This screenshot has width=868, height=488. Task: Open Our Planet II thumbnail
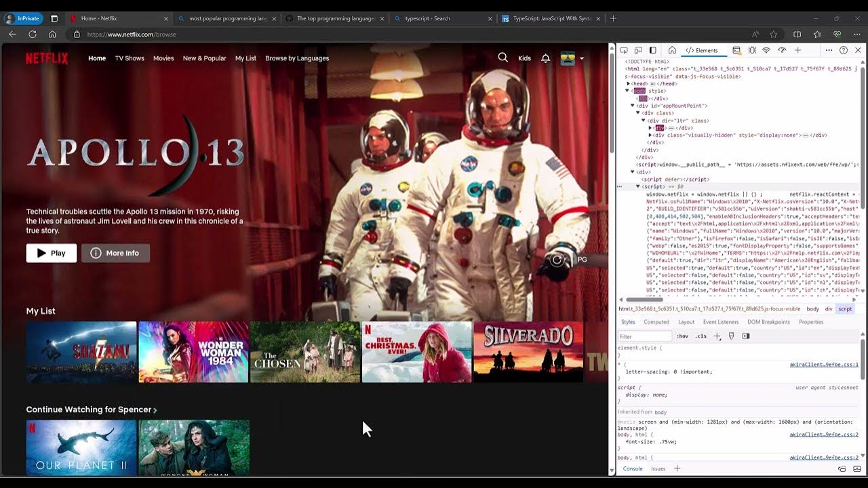point(81,447)
